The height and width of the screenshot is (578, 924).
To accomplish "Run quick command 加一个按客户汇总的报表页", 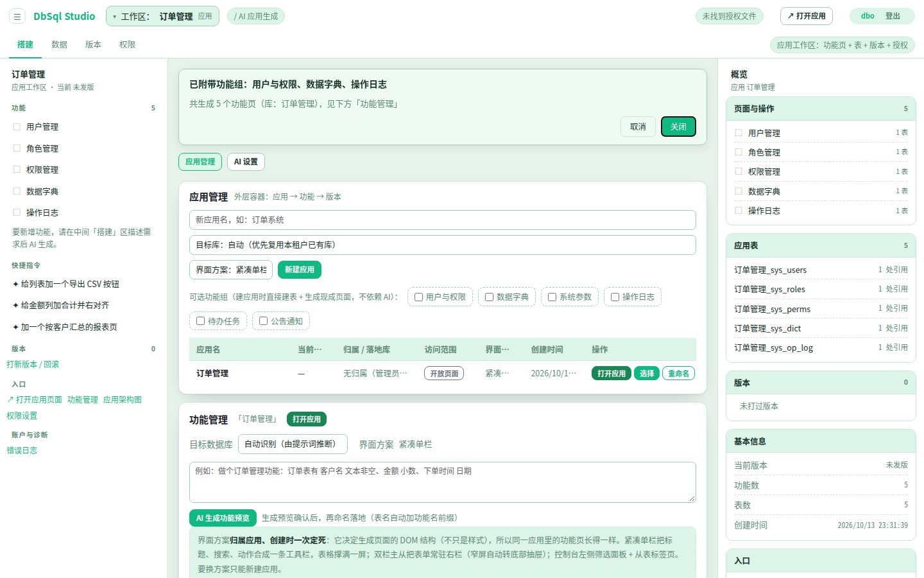I will click(65, 327).
